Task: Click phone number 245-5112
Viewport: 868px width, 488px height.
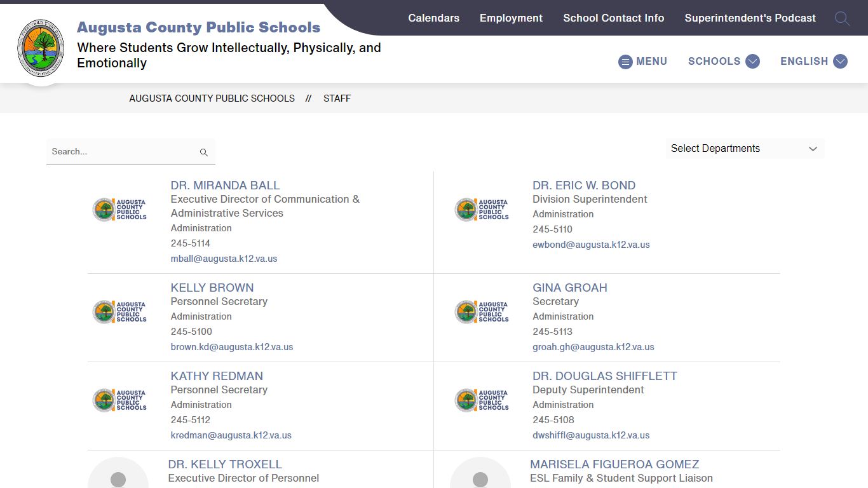Action: click(x=191, y=420)
